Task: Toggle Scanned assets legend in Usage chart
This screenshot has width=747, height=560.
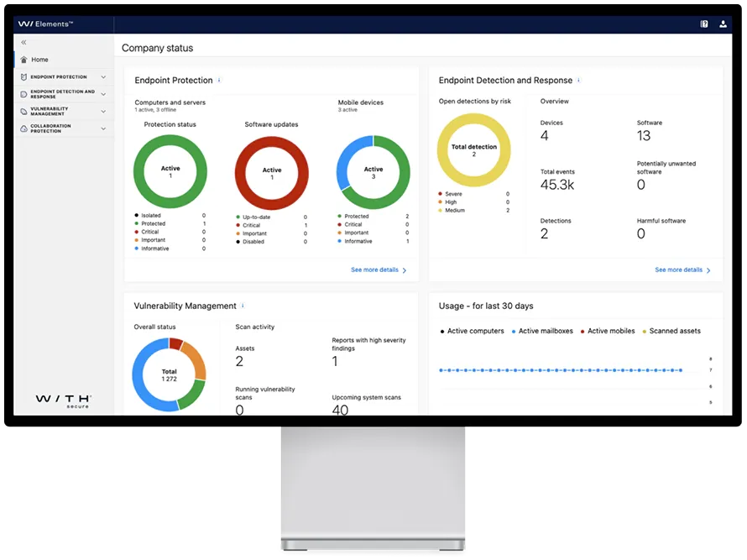Action: pos(671,332)
